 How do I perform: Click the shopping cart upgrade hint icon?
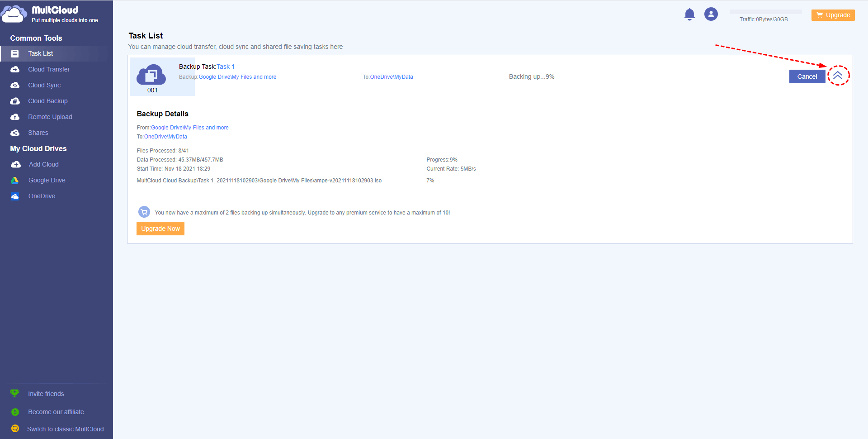coord(144,212)
